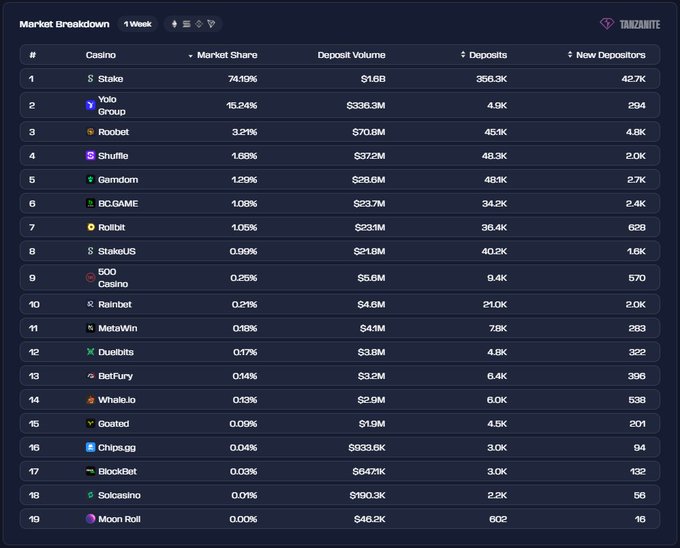Click the TANZANITE brand name text

640,24
